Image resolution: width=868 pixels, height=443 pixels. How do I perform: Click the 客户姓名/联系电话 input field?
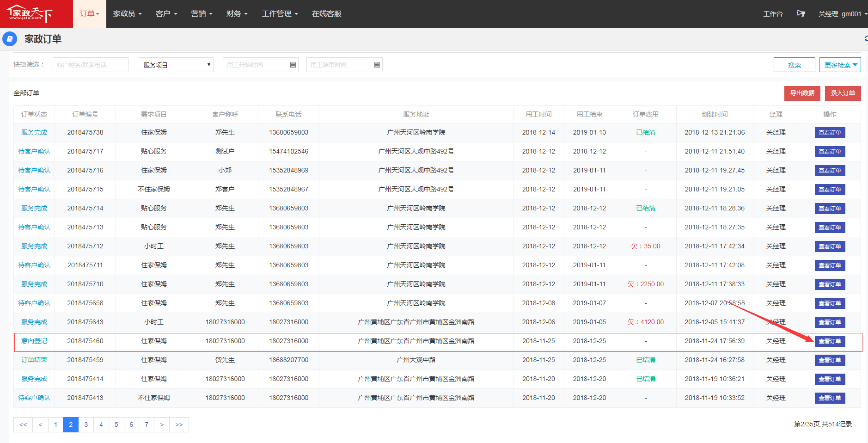pyautogui.click(x=91, y=65)
